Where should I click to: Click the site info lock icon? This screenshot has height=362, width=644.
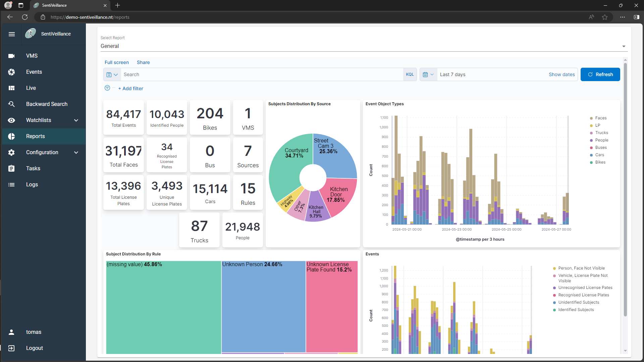point(43,17)
